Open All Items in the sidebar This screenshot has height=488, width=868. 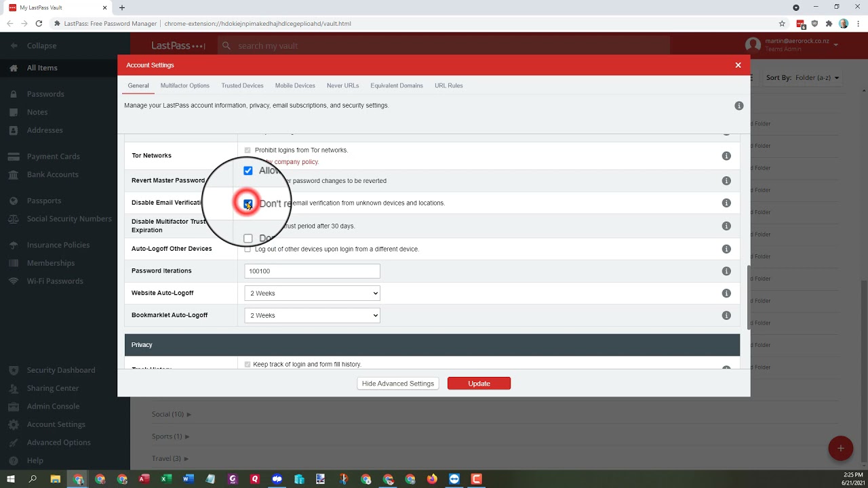[x=34, y=68]
